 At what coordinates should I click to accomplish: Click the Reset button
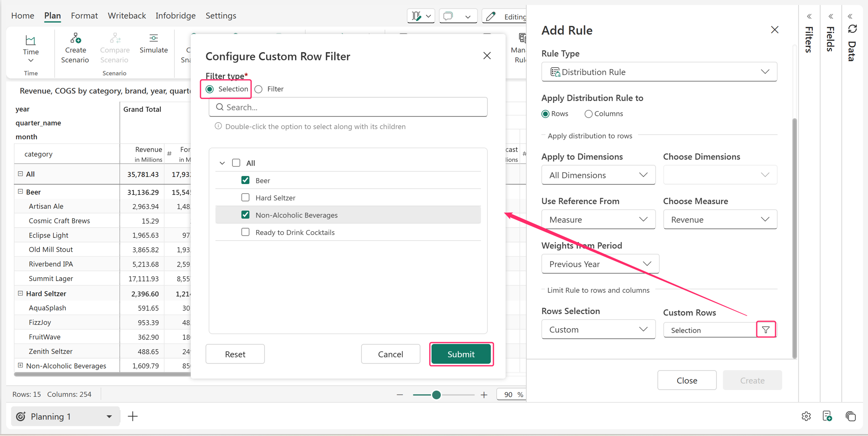tap(235, 354)
